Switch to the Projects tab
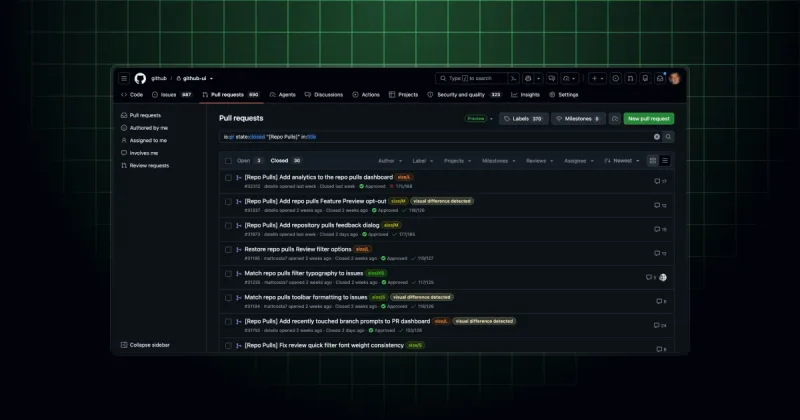800x420 pixels. pyautogui.click(x=403, y=95)
